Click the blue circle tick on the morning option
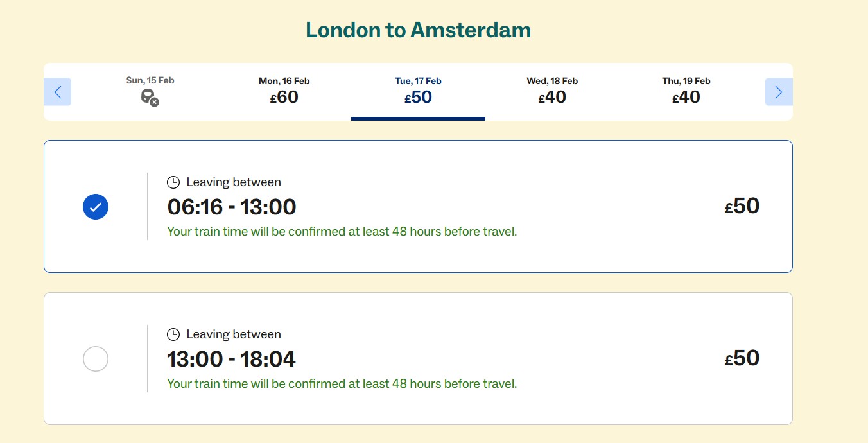 tap(96, 207)
